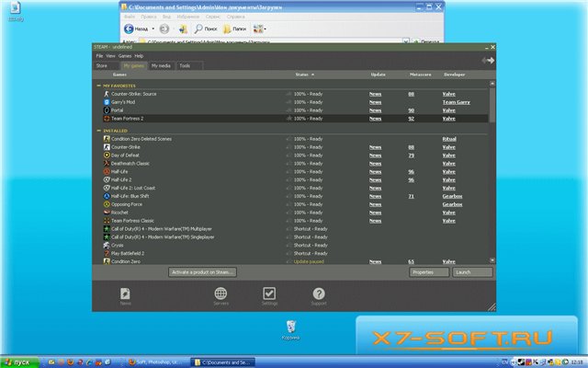The width and height of the screenshot is (588, 368).
Task: Toggle favorite star for Day of Defeat
Action: point(288,155)
